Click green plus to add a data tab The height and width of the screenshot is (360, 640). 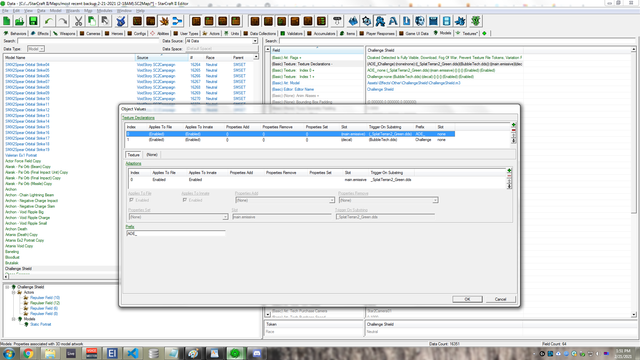click(x=484, y=33)
